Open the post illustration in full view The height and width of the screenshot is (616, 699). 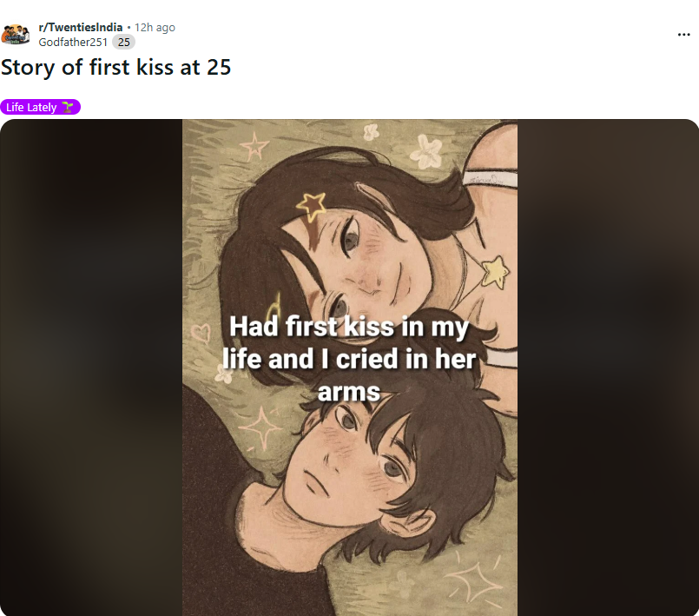[350, 368]
